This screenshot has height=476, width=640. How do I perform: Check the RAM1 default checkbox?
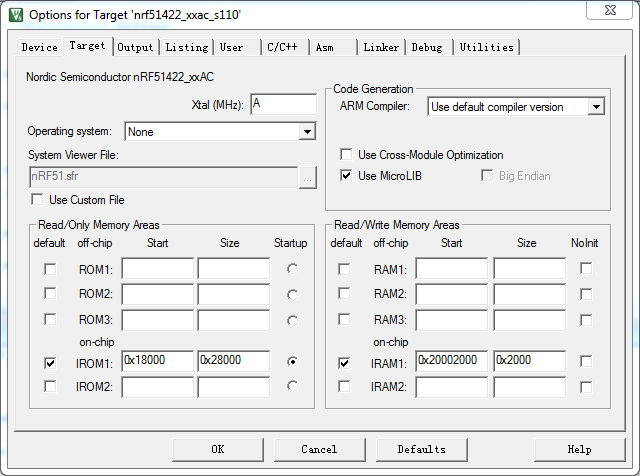tap(344, 269)
